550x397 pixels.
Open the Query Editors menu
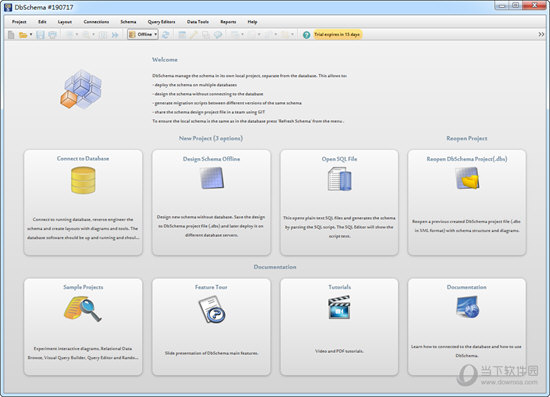161,22
